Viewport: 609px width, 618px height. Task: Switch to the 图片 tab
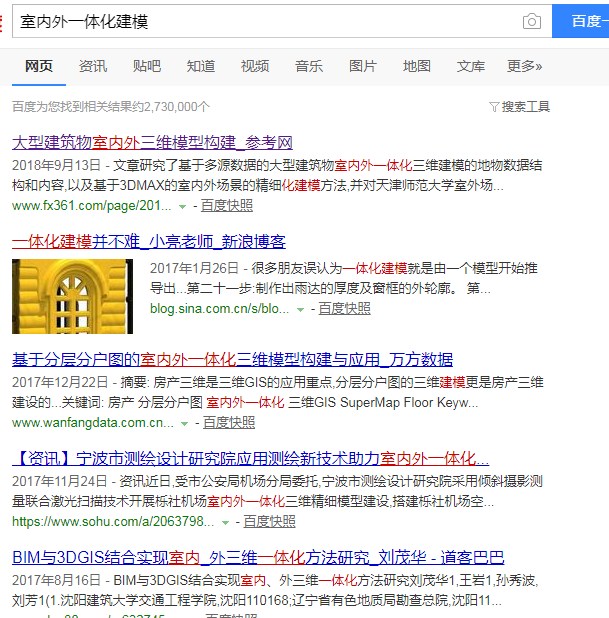coord(363,66)
